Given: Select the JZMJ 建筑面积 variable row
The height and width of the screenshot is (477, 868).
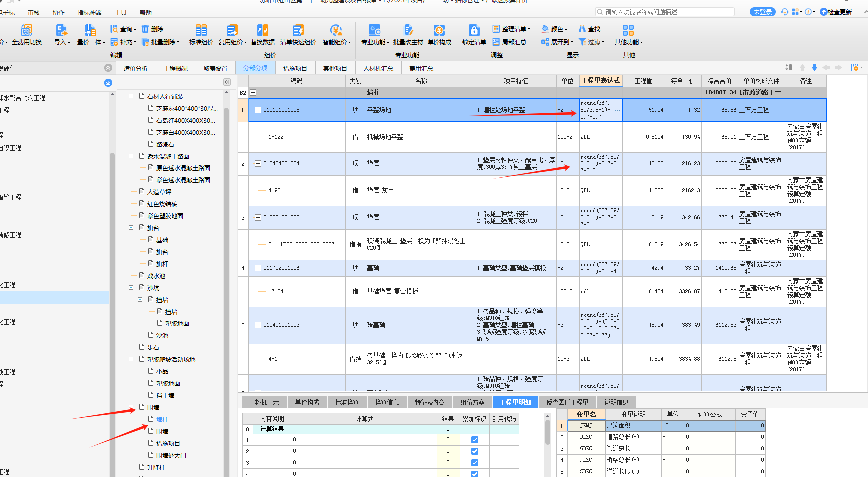Looking at the screenshot, I should point(661,426).
